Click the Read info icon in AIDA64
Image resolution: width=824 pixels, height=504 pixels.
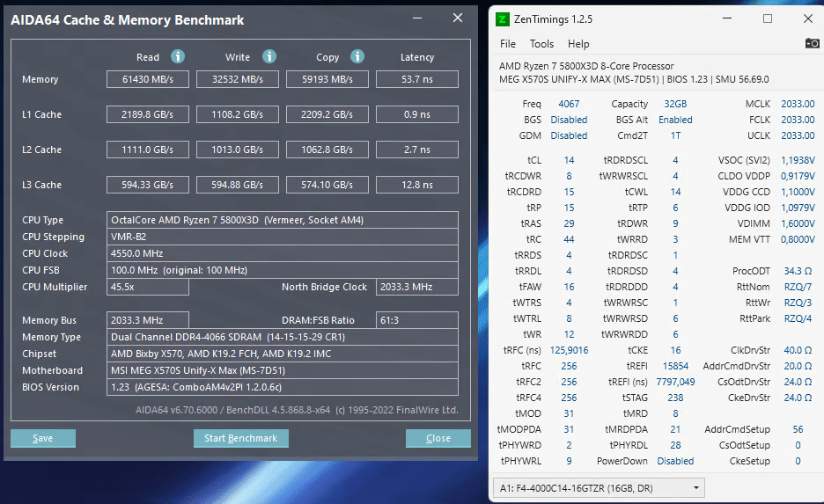click(178, 56)
